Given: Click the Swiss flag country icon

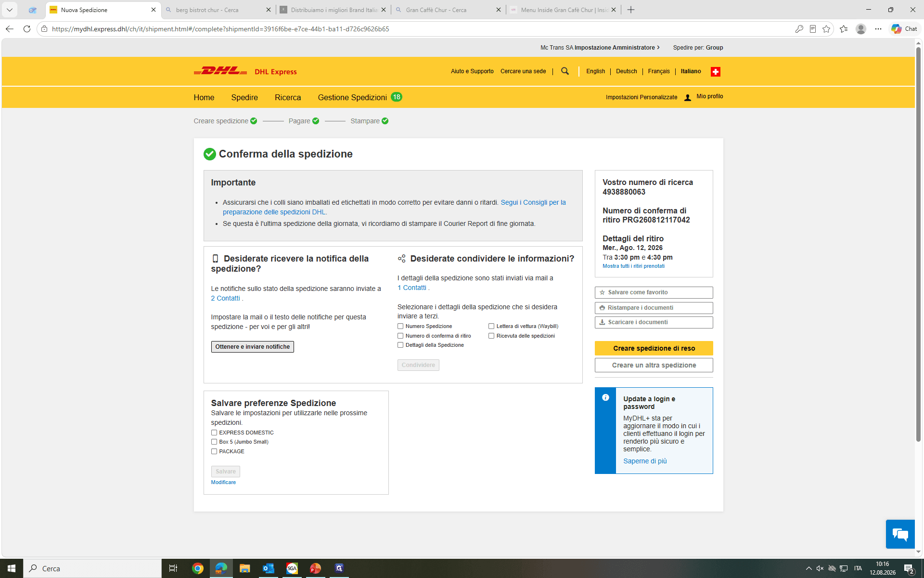Looking at the screenshot, I should (716, 72).
